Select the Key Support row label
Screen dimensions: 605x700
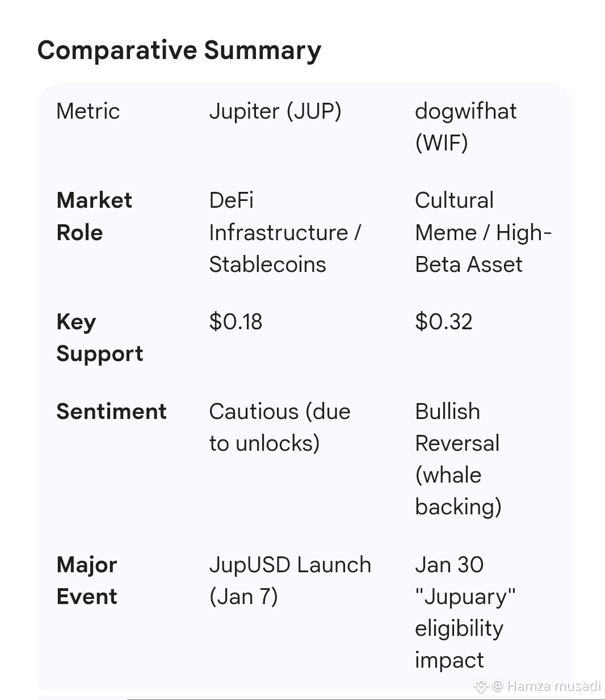pyautogui.click(x=99, y=337)
